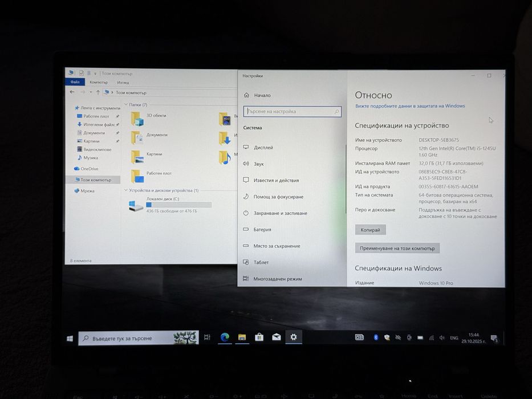The width and height of the screenshot is (532, 399).
Task: Select the Документи folder icon
Action: [137, 138]
